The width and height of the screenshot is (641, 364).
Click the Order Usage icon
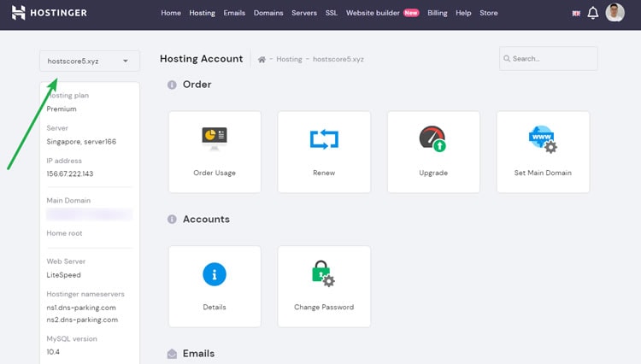(x=215, y=138)
